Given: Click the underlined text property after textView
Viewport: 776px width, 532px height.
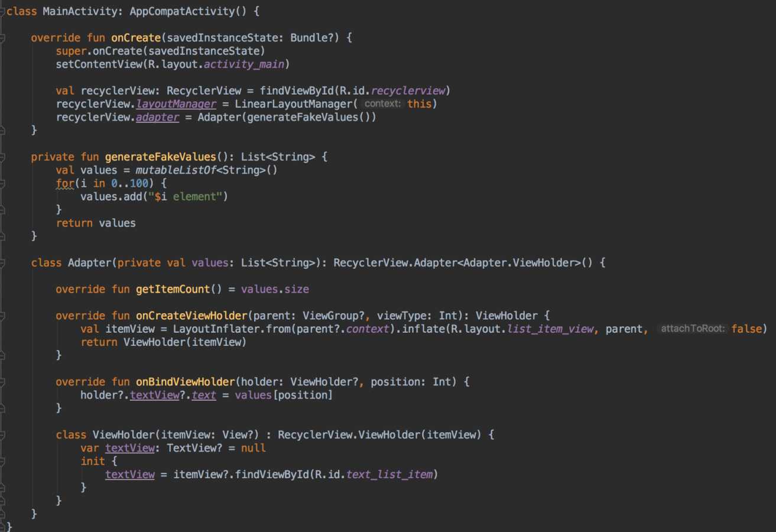Looking at the screenshot, I should click(203, 395).
